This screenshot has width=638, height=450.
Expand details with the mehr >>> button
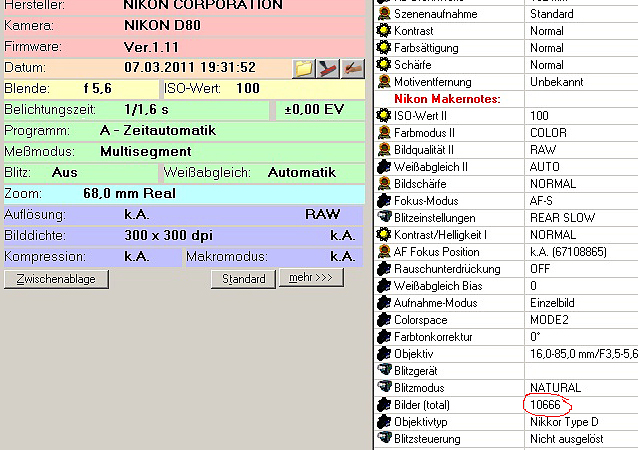pos(311,277)
